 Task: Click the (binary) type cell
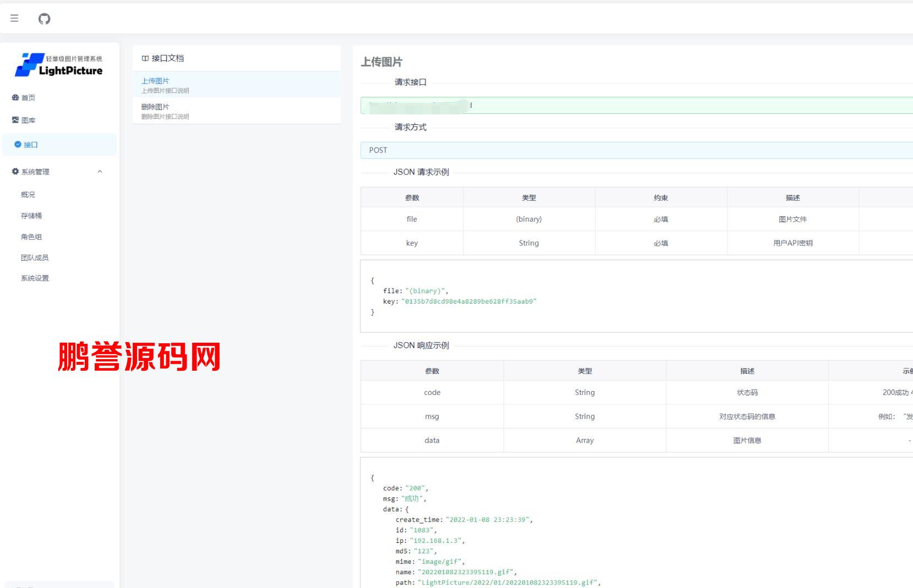coord(529,219)
